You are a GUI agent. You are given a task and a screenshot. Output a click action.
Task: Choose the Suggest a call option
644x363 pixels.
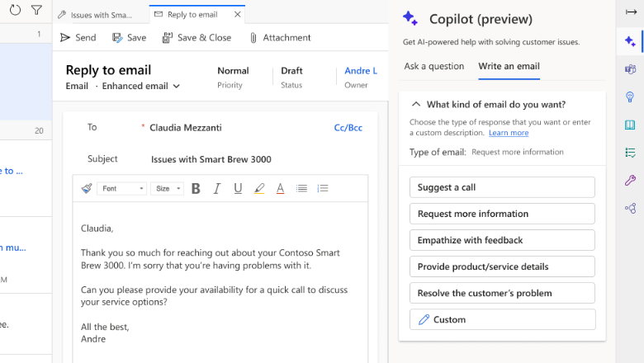(502, 187)
